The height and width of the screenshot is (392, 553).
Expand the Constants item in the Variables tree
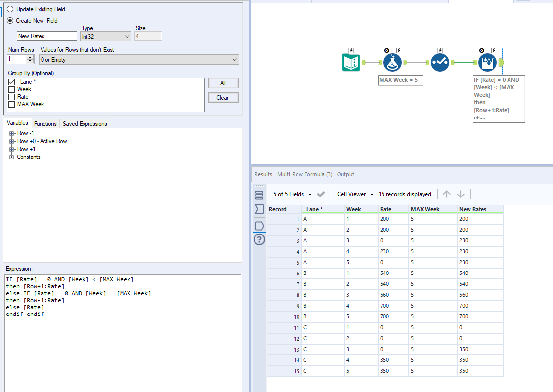pos(12,157)
